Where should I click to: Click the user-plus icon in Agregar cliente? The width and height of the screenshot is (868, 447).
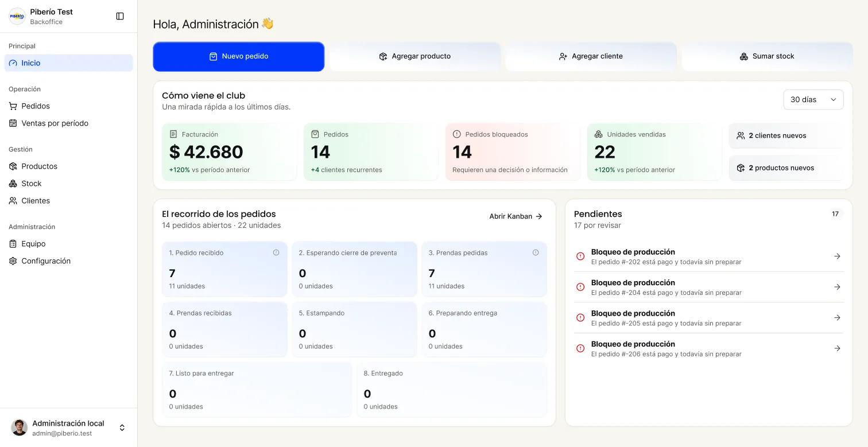[x=563, y=56]
